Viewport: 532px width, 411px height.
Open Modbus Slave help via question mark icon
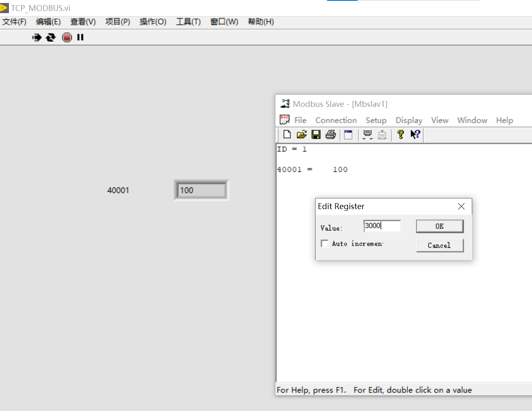(x=400, y=134)
